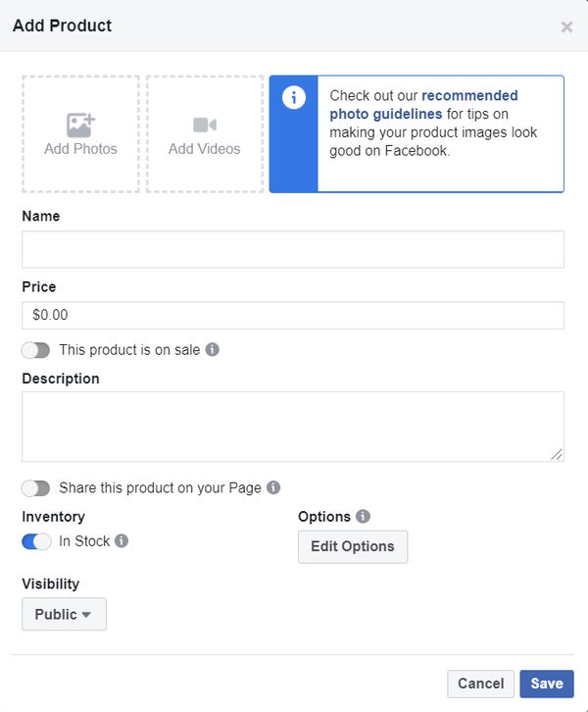The height and width of the screenshot is (712, 588).
Task: Click into the Price field showing $0.00
Action: [x=292, y=316]
